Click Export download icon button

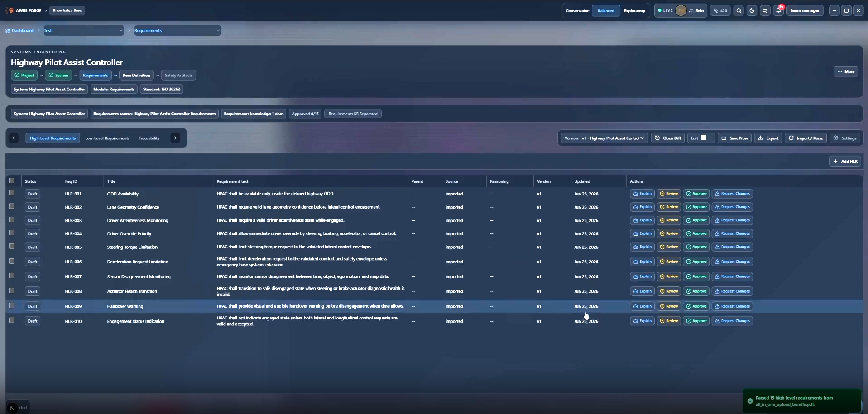pos(768,138)
